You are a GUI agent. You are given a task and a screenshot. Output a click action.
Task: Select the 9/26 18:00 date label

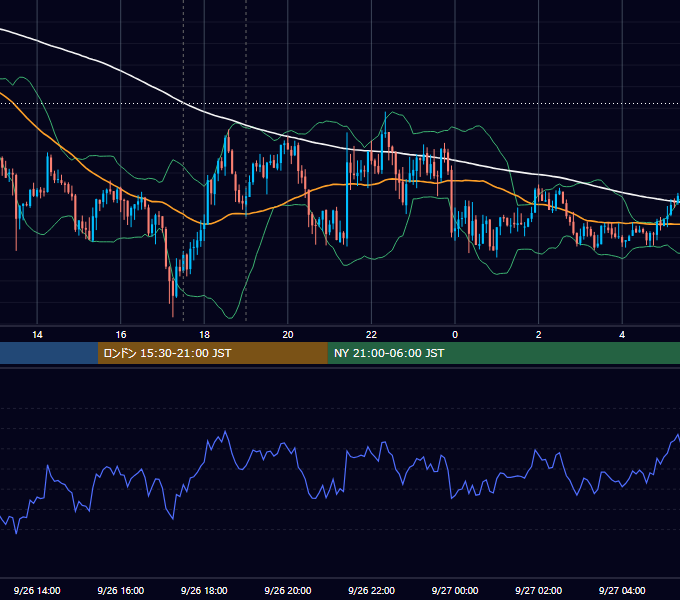pos(204,590)
